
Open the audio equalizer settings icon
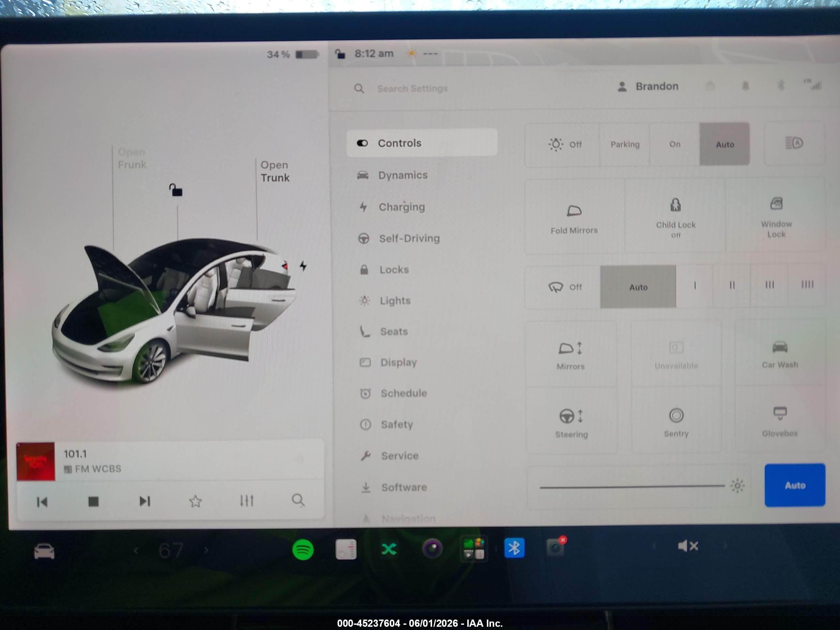coord(247,501)
